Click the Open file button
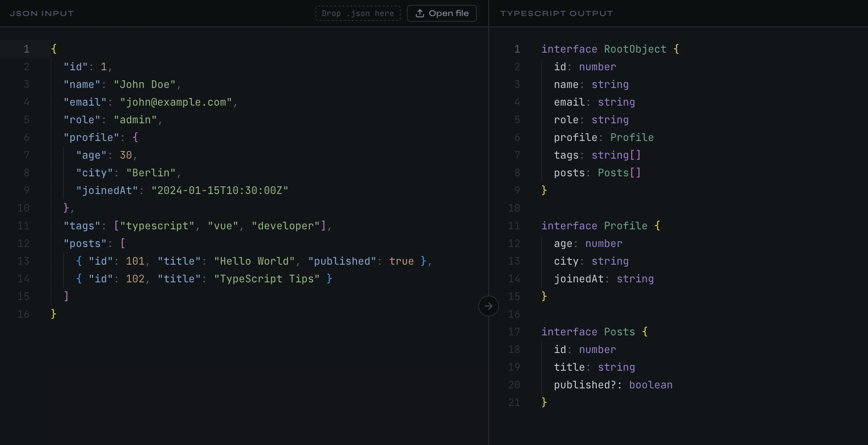This screenshot has height=445, width=868. [441, 13]
